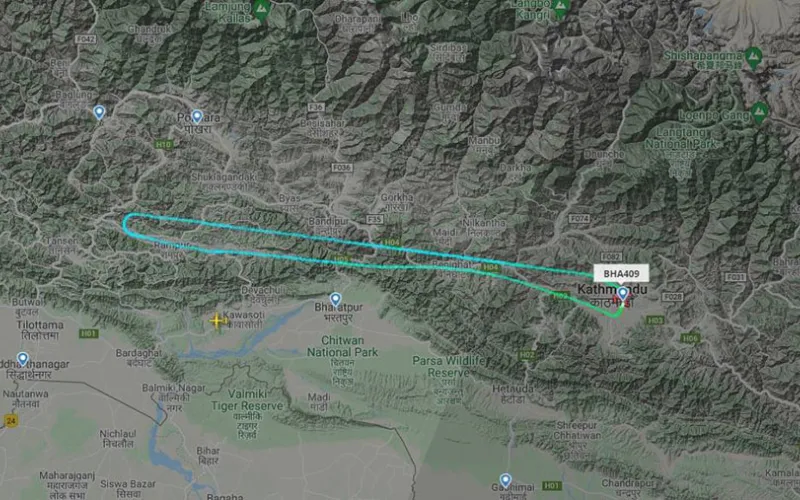This screenshot has height=500, width=800.
Task: Click the Chitwan National Park label
Action: coord(342,346)
